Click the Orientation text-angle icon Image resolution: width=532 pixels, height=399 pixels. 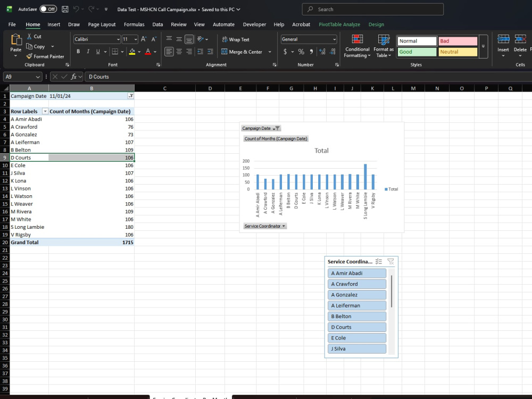201,39
